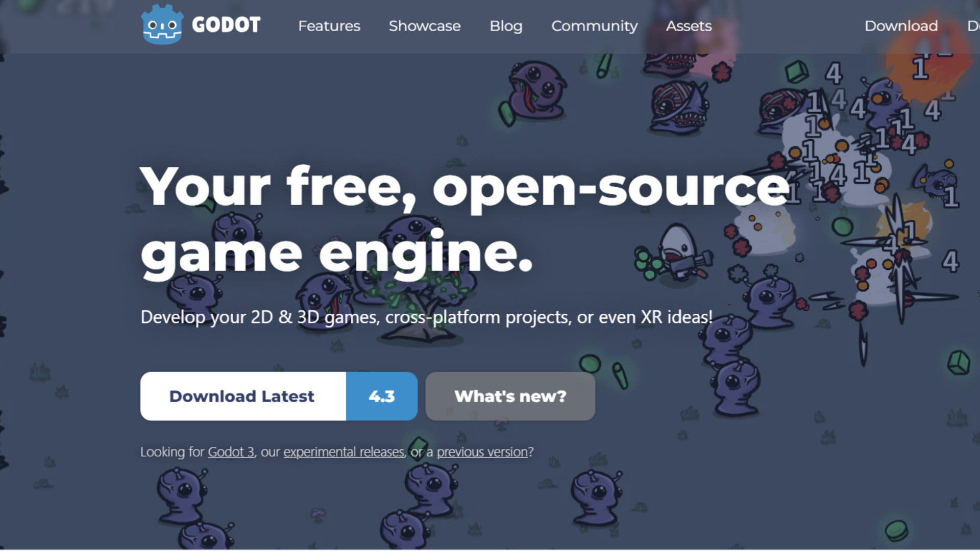Open the Assets navigation section
The height and width of the screenshot is (551, 980).
688,26
